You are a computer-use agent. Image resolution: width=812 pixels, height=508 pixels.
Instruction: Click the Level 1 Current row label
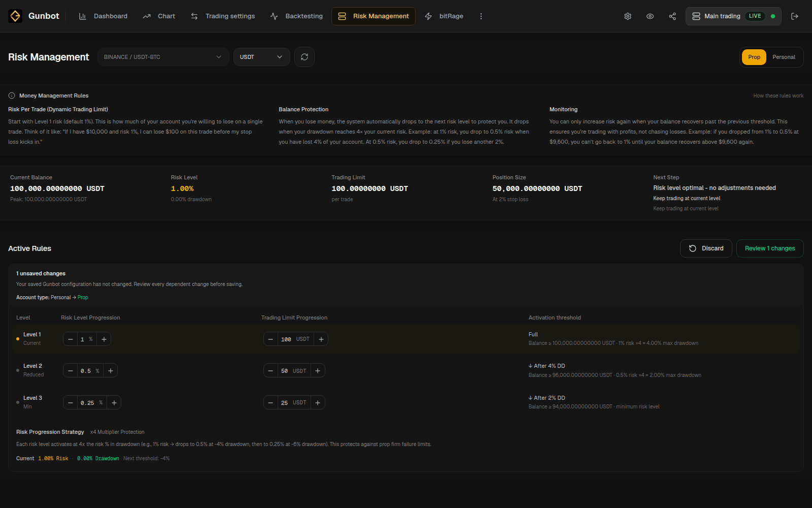point(32,338)
